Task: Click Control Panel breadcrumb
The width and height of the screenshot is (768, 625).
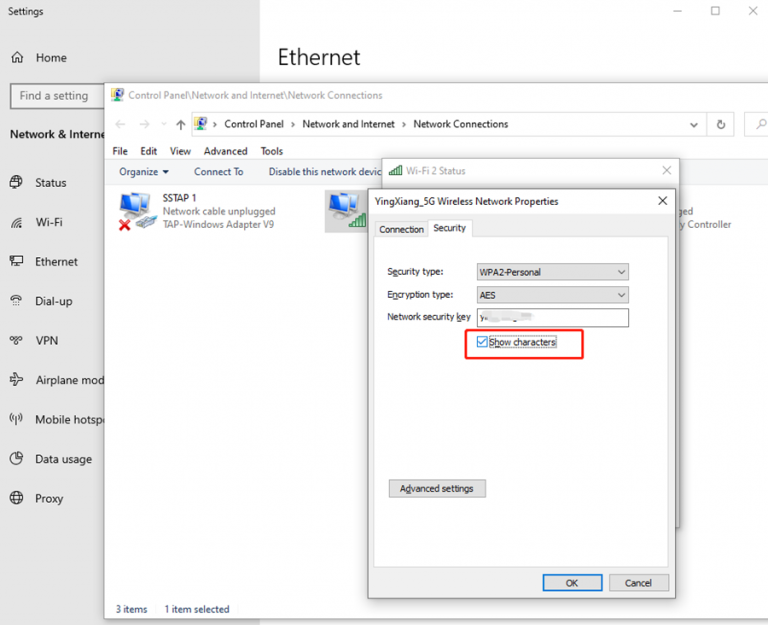Action: 254,124
